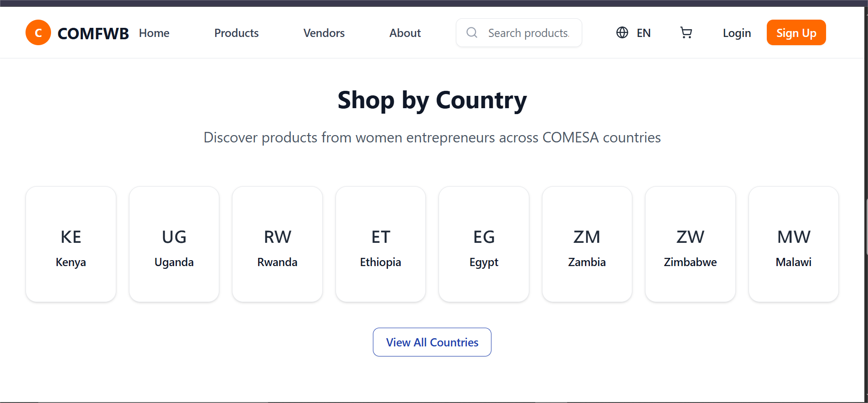Pick the Egypt country card

[484, 244]
